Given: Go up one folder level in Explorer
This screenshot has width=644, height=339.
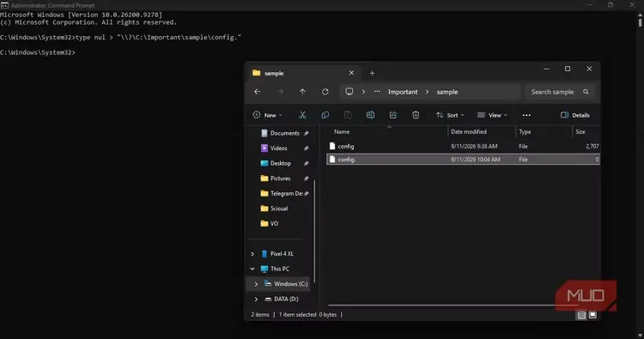Looking at the screenshot, I should (x=303, y=92).
